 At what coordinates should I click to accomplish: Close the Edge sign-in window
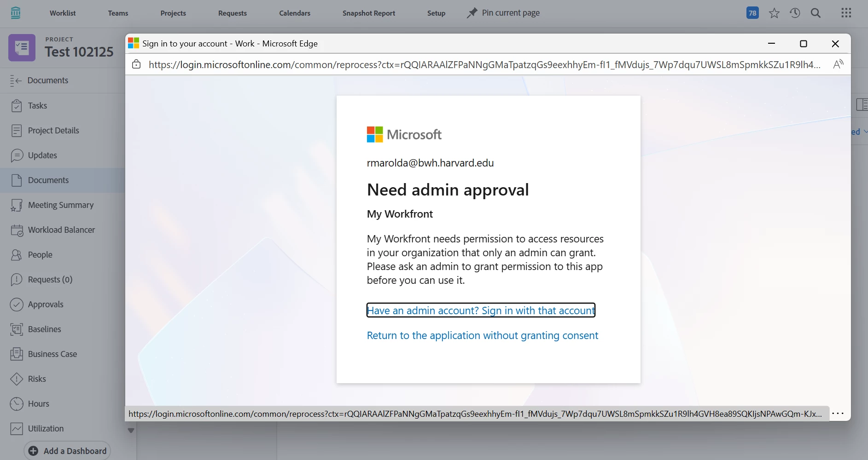[835, 44]
